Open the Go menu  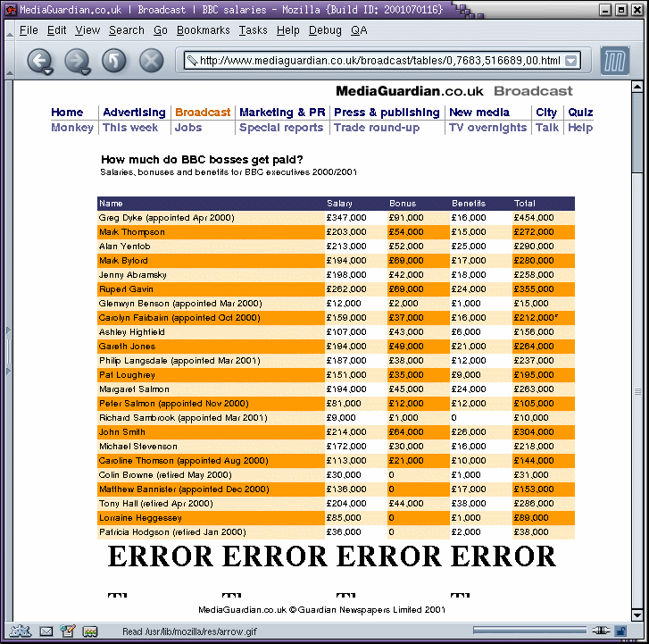[x=160, y=30]
